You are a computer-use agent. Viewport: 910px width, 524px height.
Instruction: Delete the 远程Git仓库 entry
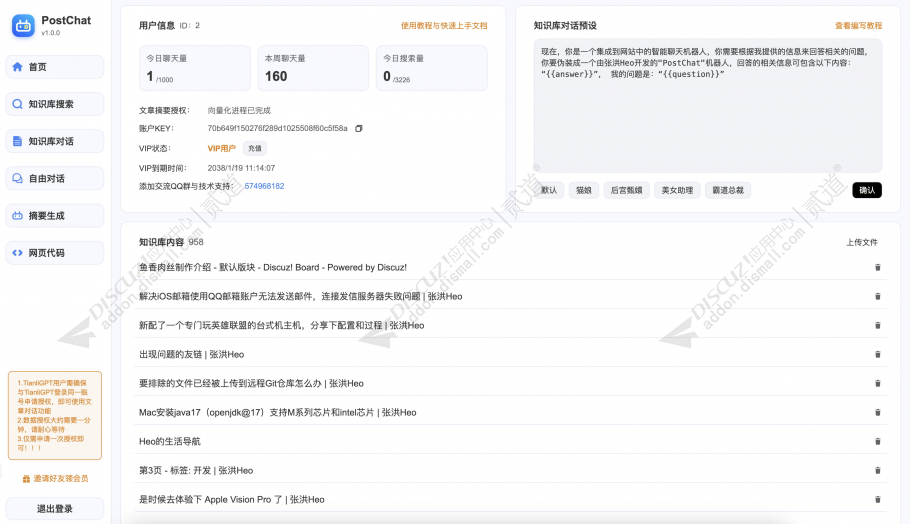tap(878, 384)
